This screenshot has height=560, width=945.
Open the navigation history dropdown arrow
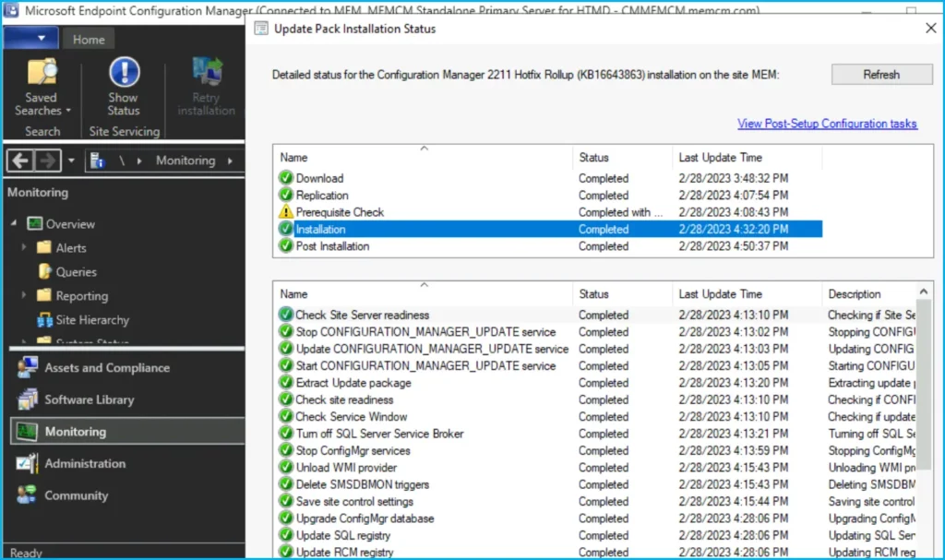click(71, 161)
